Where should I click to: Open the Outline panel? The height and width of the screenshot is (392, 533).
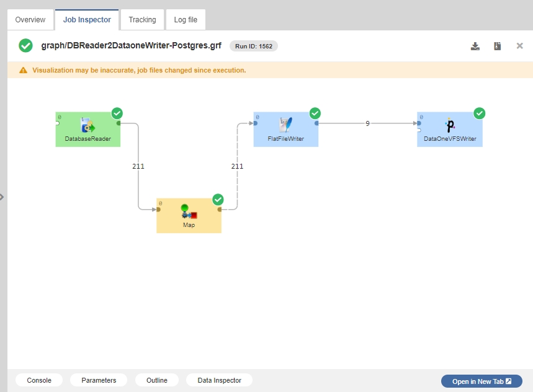click(157, 380)
